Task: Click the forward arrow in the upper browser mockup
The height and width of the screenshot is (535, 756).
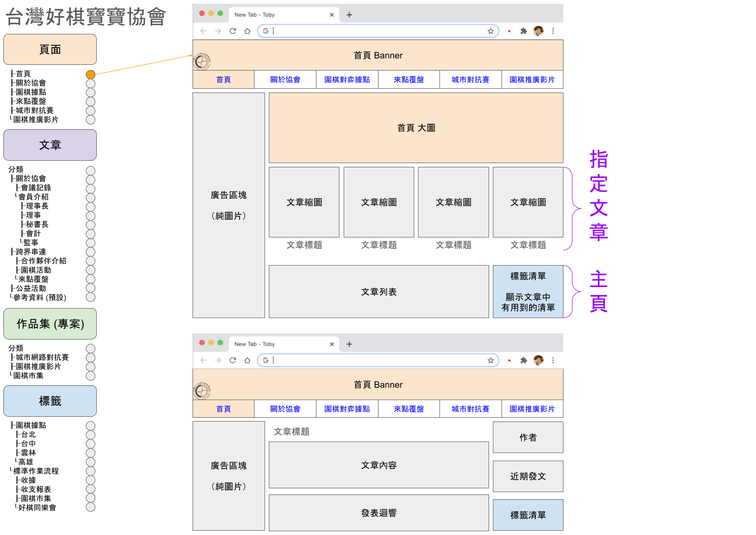Action: coord(218,31)
